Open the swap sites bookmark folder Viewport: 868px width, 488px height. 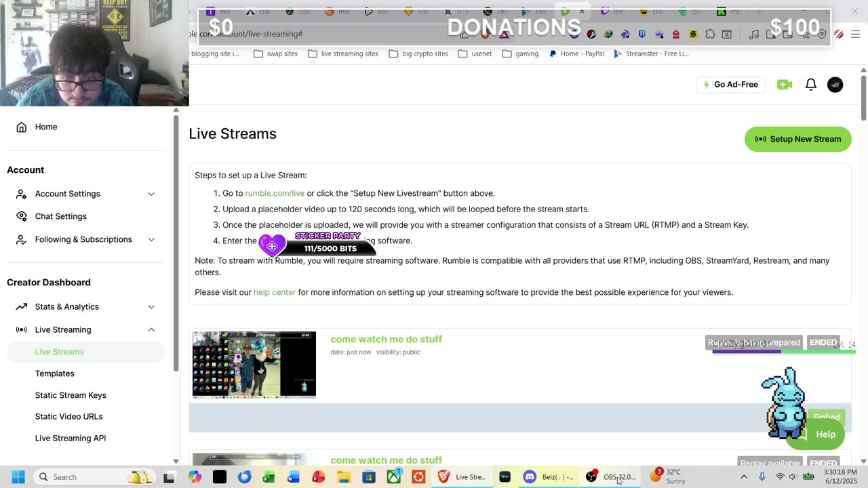coord(275,54)
